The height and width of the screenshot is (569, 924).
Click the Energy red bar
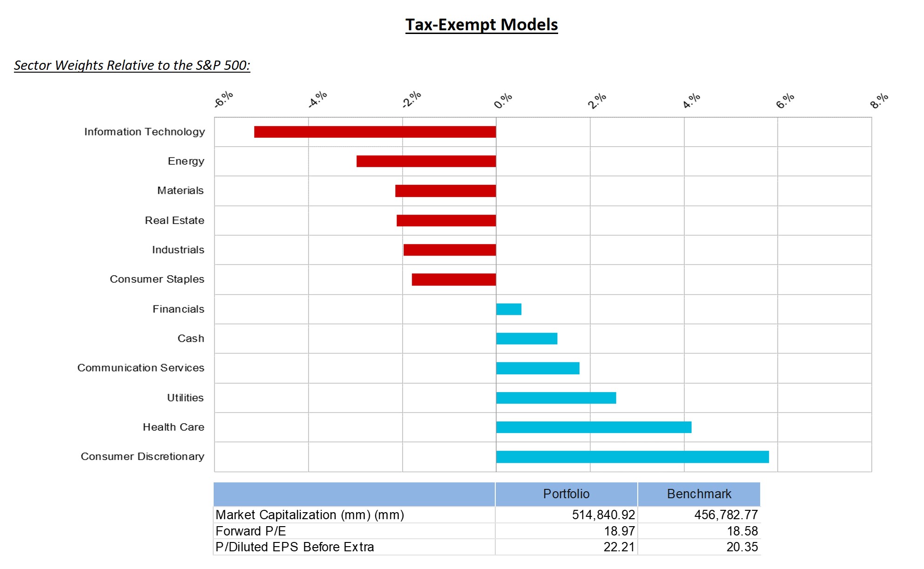[426, 161]
